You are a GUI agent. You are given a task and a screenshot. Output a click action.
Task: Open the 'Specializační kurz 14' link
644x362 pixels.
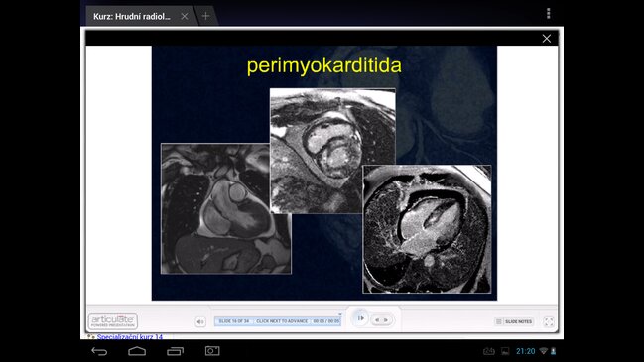point(129,337)
